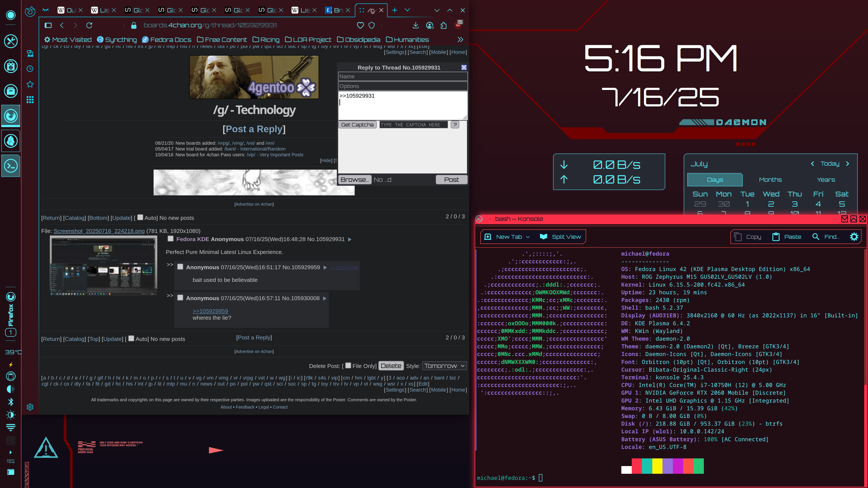Open post menu arrow for No.105930008
Image resolution: width=868 pixels, height=488 pixels.
[x=325, y=298]
